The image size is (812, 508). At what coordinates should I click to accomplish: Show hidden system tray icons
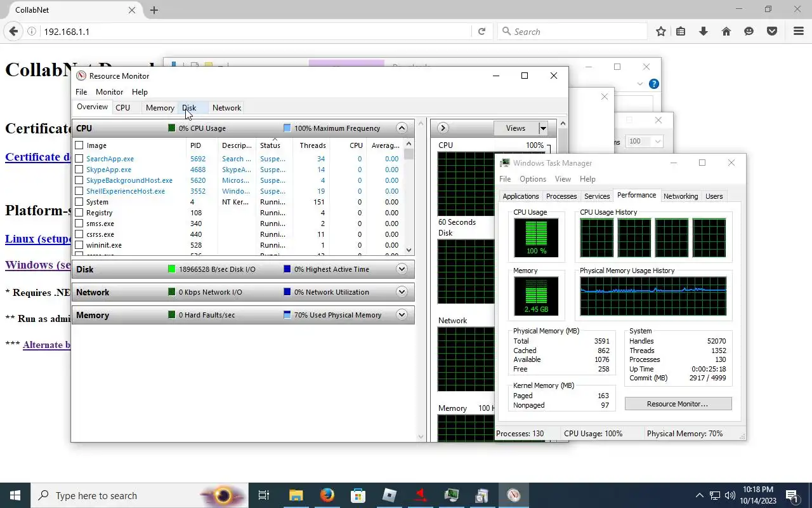pyautogui.click(x=699, y=495)
